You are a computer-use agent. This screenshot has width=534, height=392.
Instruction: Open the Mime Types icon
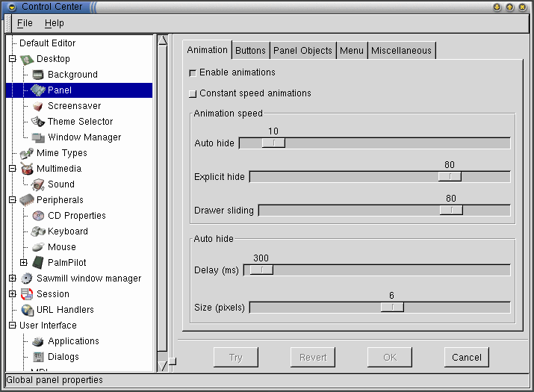(27, 153)
